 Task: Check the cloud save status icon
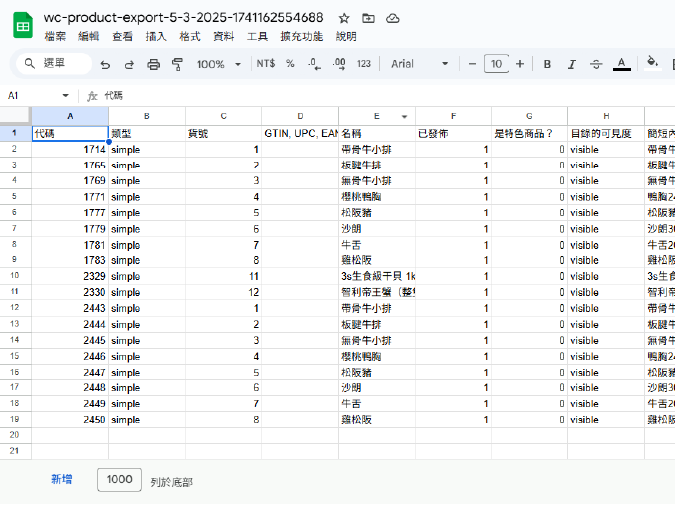[392, 18]
